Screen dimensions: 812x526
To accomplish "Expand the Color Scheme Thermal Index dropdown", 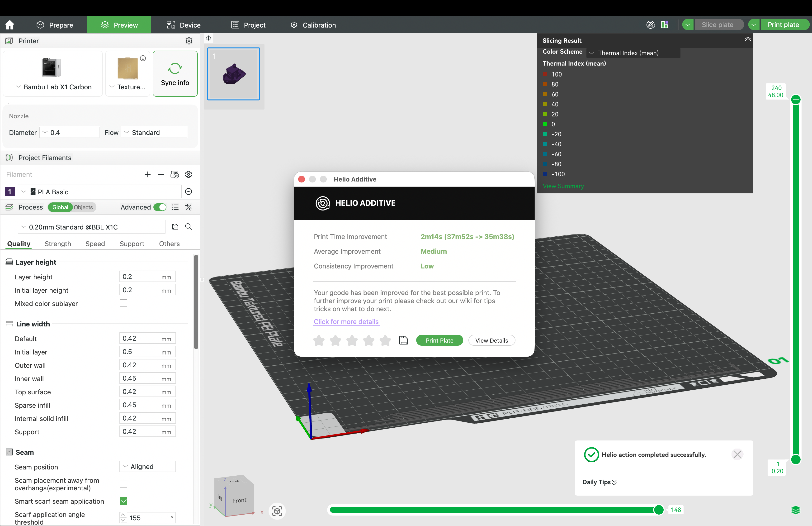I will (x=633, y=53).
